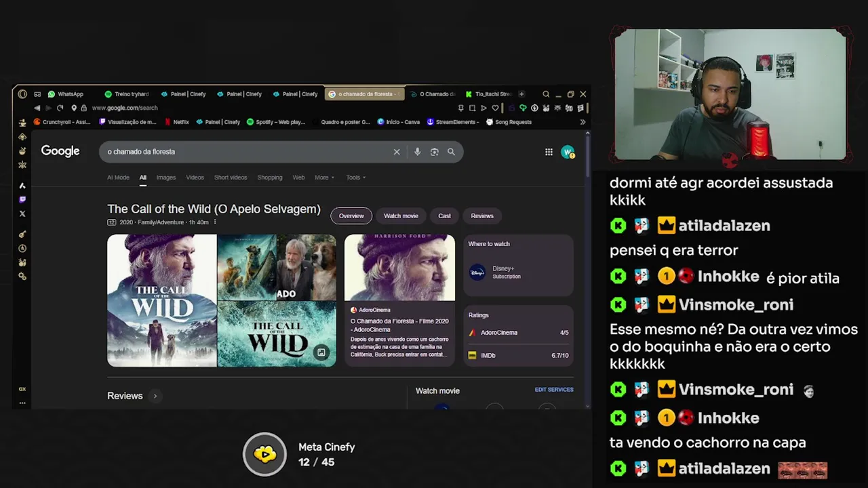Open the GX corner icon in the sidebar
Viewport: 868px width, 488px height.
coord(22,389)
